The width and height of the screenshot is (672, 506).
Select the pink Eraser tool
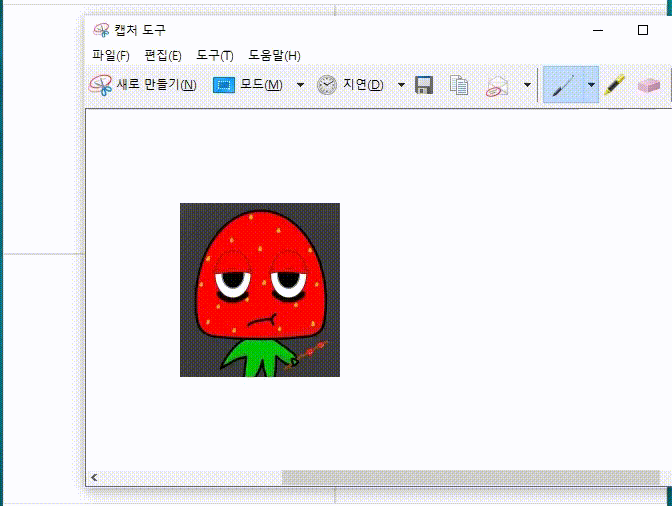(648, 85)
